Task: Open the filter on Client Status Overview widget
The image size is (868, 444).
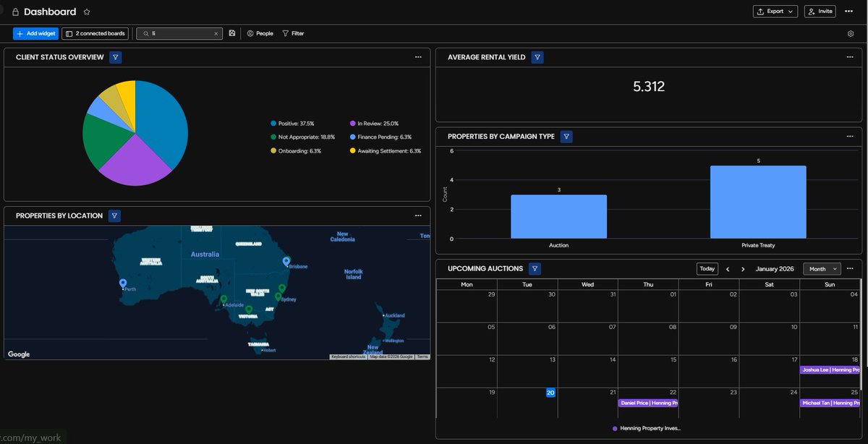Action: point(115,56)
